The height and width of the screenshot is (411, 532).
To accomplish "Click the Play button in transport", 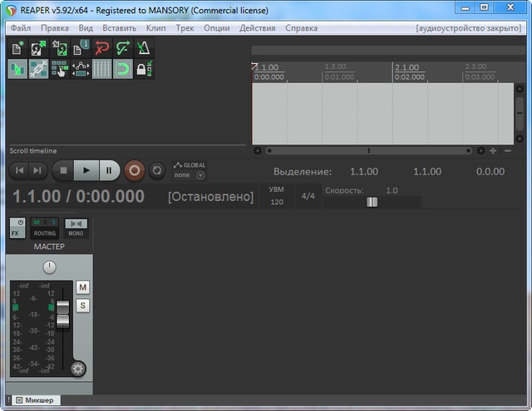I will pos(85,170).
